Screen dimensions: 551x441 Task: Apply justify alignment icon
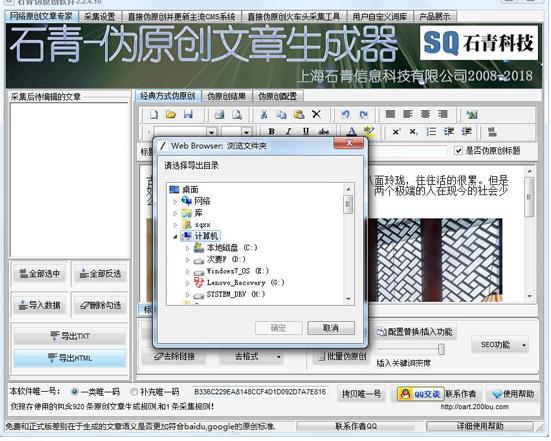click(390, 114)
